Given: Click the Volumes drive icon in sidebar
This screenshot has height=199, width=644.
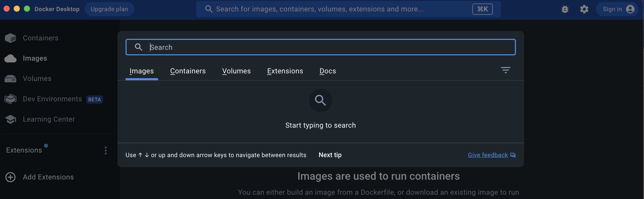Looking at the screenshot, I should click(x=10, y=79).
